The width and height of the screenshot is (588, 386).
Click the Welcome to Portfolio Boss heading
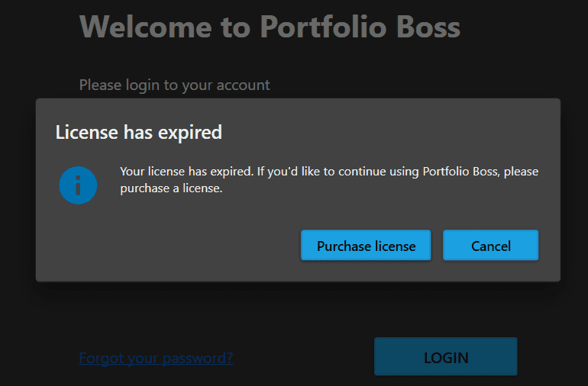[270, 27]
